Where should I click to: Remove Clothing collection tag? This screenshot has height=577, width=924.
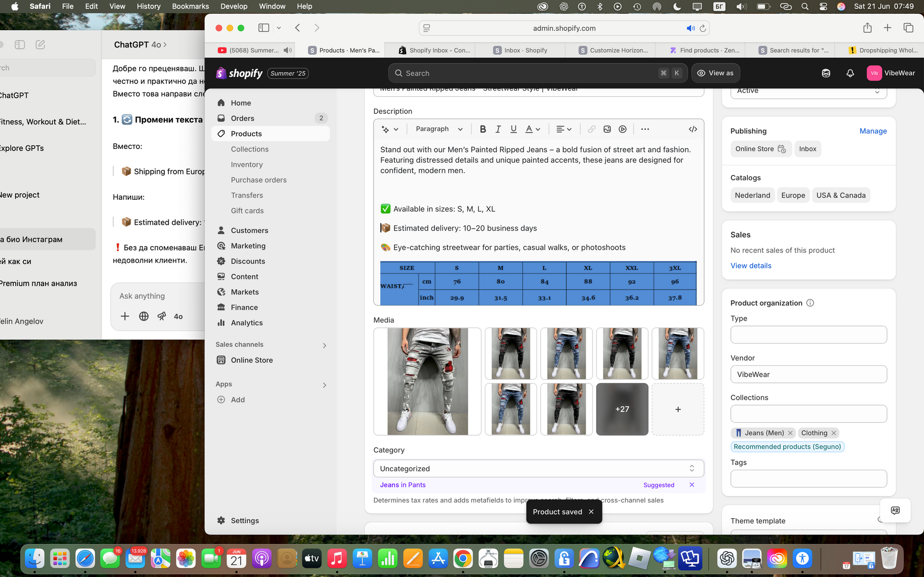(x=833, y=433)
